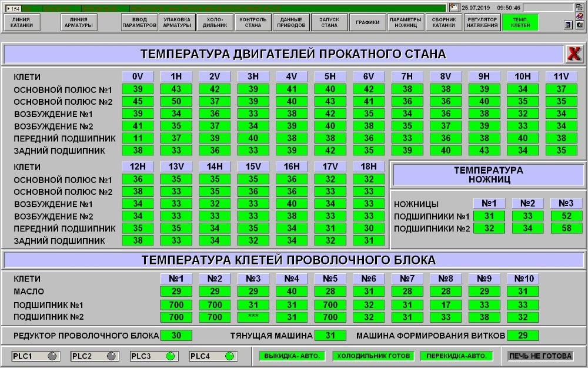This screenshot has height=368, width=588.
Task: Open ПАРАМЕТРЫ НОЖНИЦ
Action: coord(406,22)
